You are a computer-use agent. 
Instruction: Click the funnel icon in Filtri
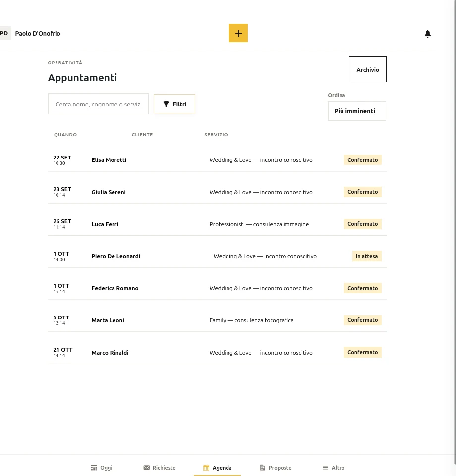(x=166, y=104)
